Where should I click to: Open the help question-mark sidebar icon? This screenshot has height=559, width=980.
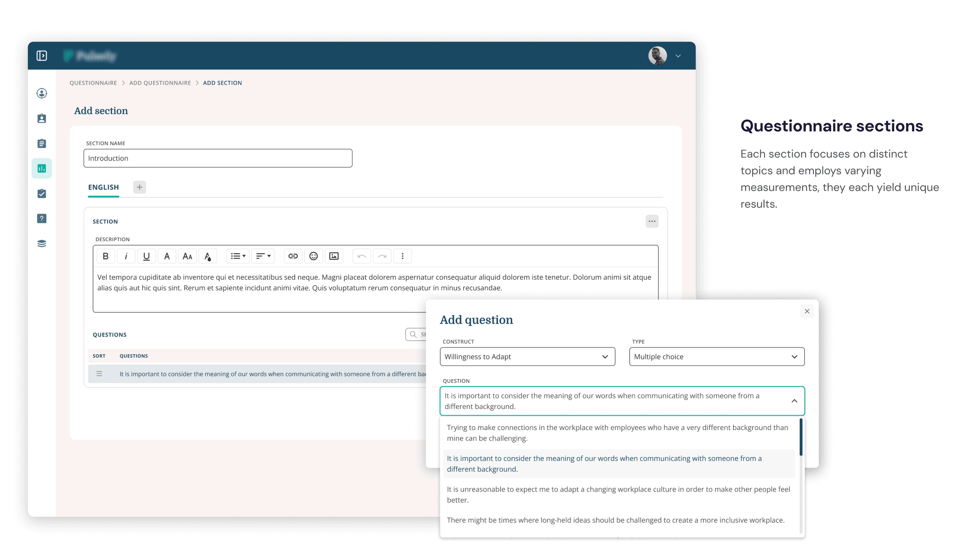pos(42,219)
